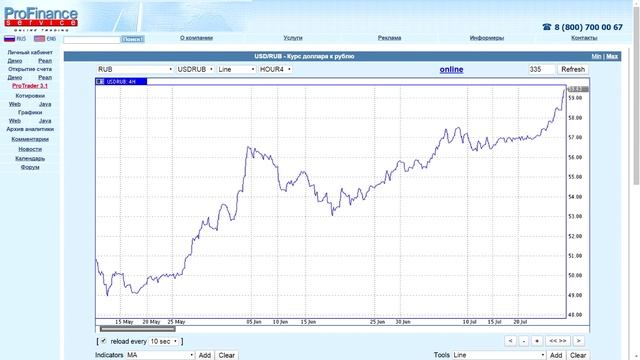Screen dimensions: 640x360
Task: Click the 59.00 price axis label
Action: (575, 98)
